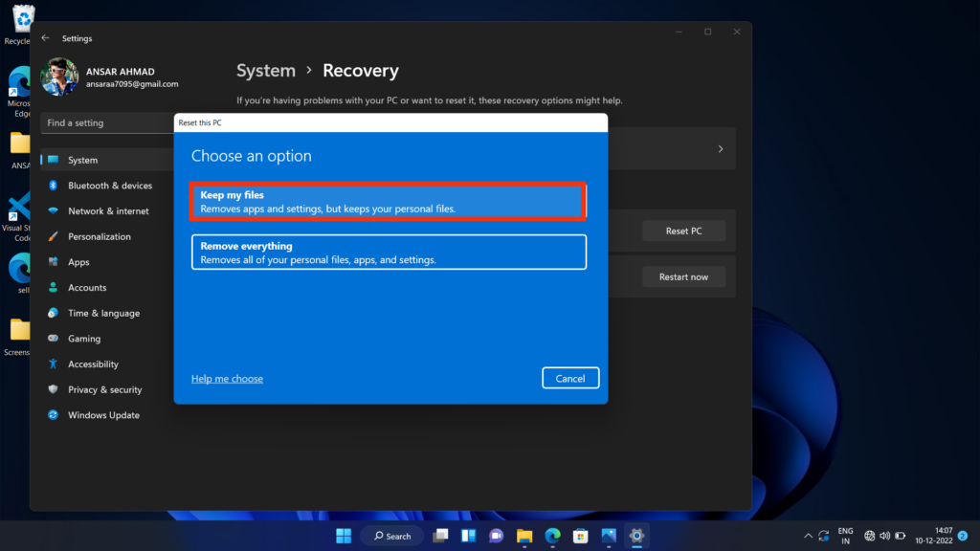Click the sync icon in the system tray
The height and width of the screenshot is (551, 980).
coord(824,536)
